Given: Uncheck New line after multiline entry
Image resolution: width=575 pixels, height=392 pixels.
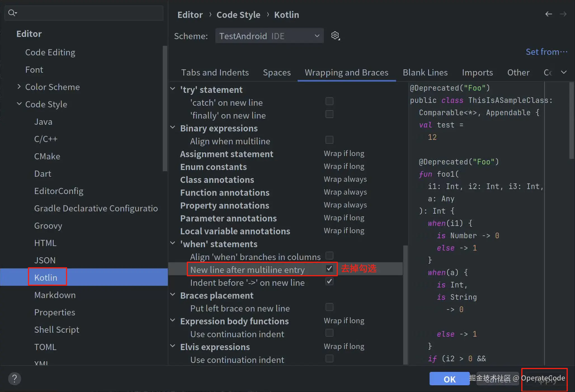Looking at the screenshot, I should point(329,269).
